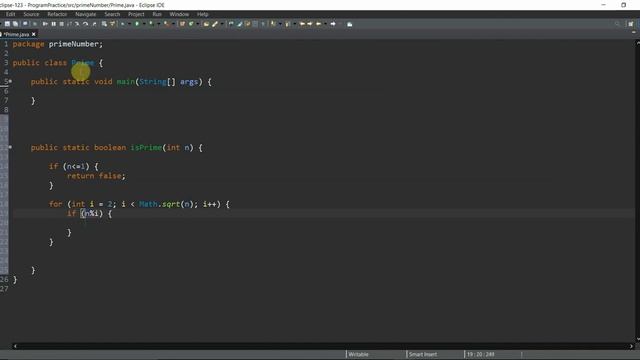This screenshot has width=640, height=360.
Task: Click the Step Into debug icon
Action: [77, 24]
